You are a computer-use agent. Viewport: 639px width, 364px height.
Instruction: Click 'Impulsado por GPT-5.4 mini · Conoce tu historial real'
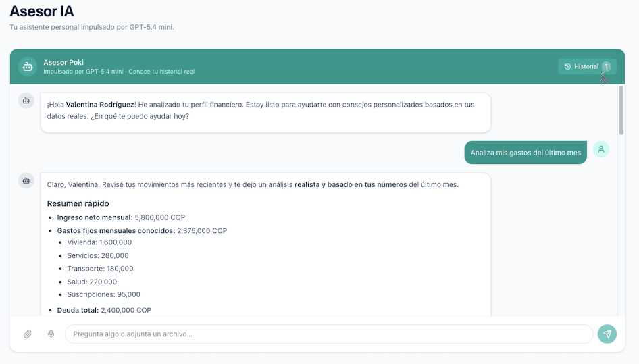(119, 72)
